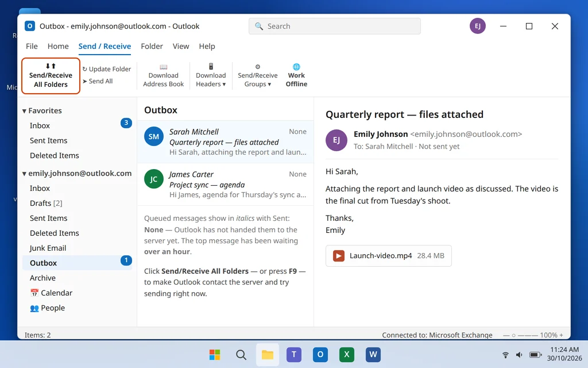Open the EJ account avatar in title bar
This screenshot has width=588, height=368.
pos(477,26)
